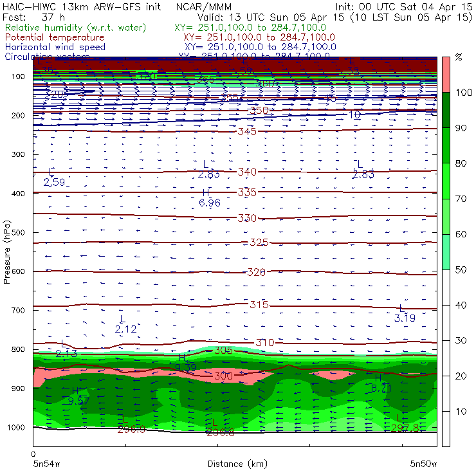Click the 700 hPa pressure tick label

18,310
